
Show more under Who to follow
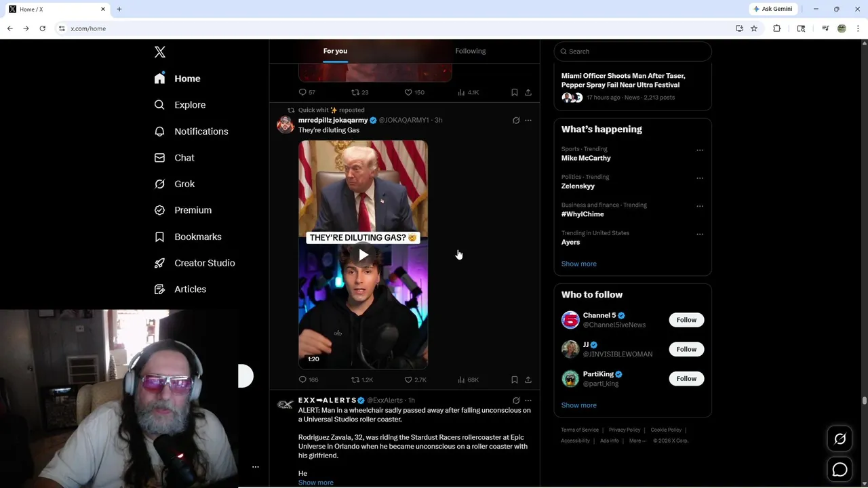click(x=579, y=405)
